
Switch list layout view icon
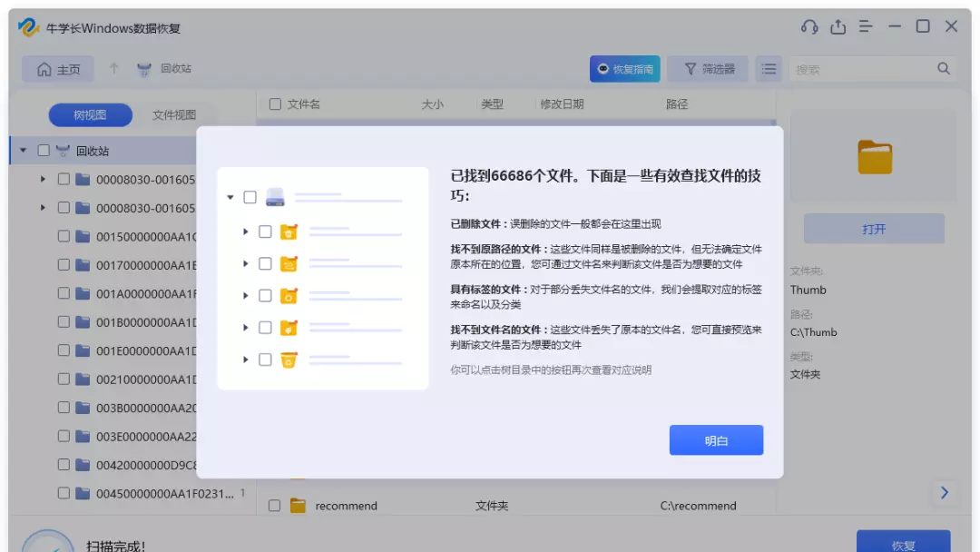(x=769, y=69)
